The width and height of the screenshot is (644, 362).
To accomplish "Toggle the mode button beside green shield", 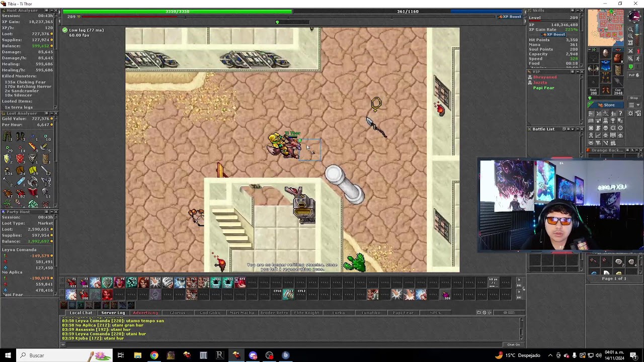I will pyautogui.click(x=638, y=66).
